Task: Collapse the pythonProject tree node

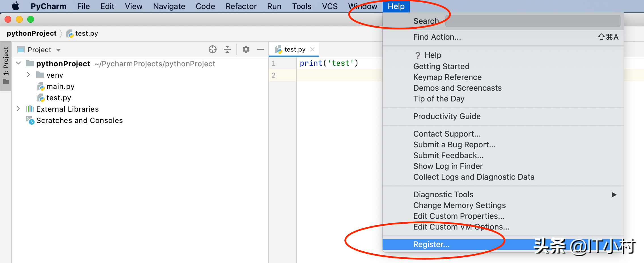Action: 18,63
